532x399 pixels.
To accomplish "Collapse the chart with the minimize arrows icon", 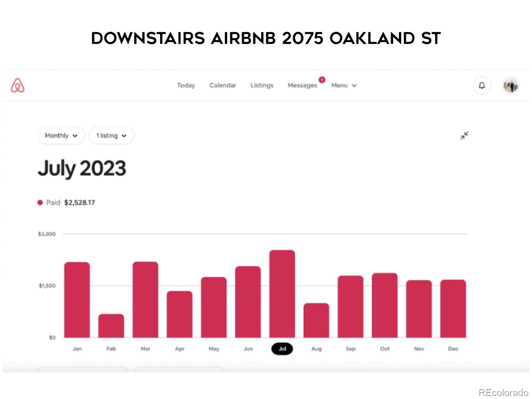I will point(464,135).
